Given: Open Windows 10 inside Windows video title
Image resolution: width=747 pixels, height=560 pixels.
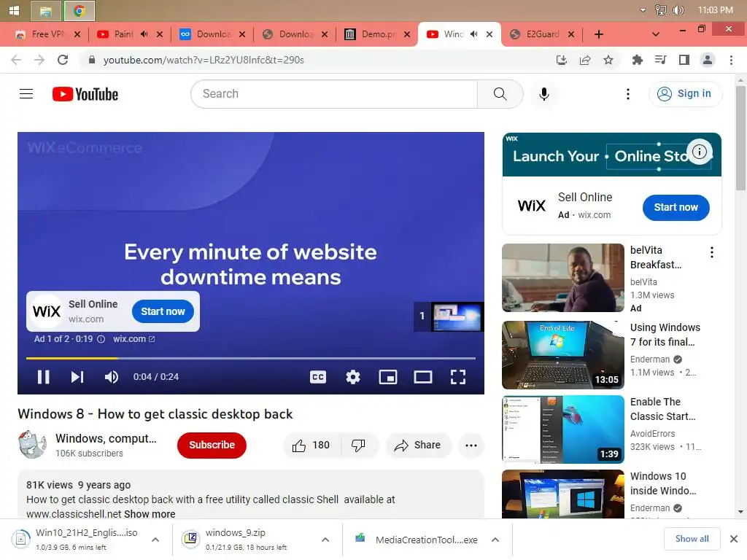Looking at the screenshot, I should coord(663,483).
